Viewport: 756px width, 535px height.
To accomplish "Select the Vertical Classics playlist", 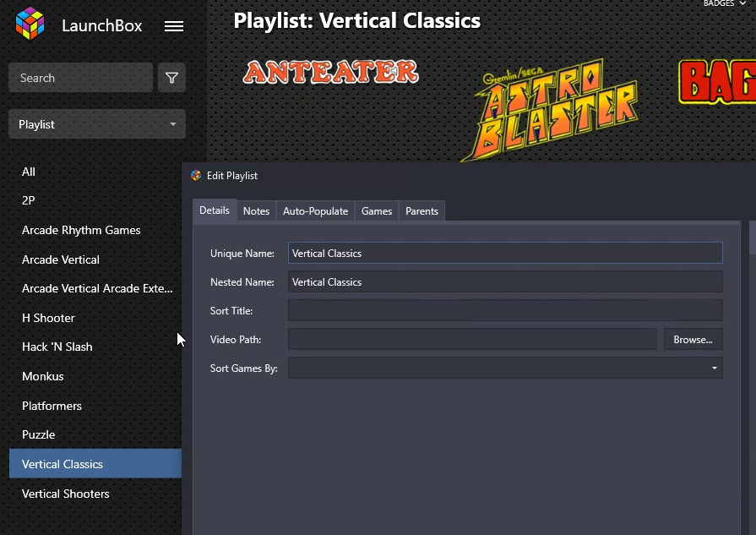I will [95, 464].
